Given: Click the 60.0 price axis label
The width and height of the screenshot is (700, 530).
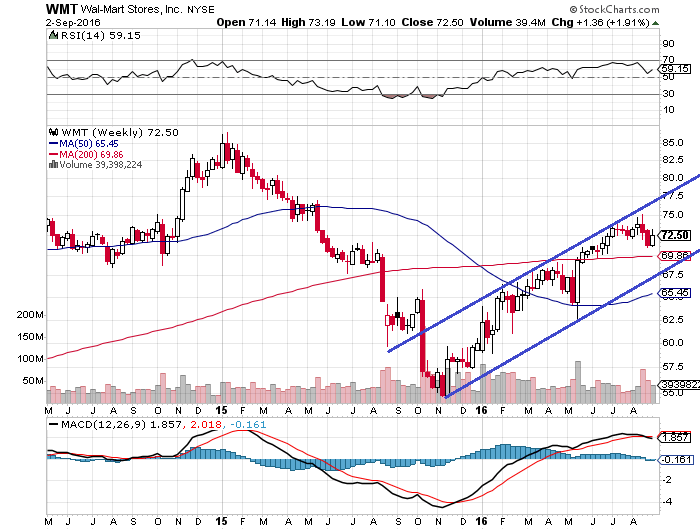Looking at the screenshot, I should click(673, 342).
